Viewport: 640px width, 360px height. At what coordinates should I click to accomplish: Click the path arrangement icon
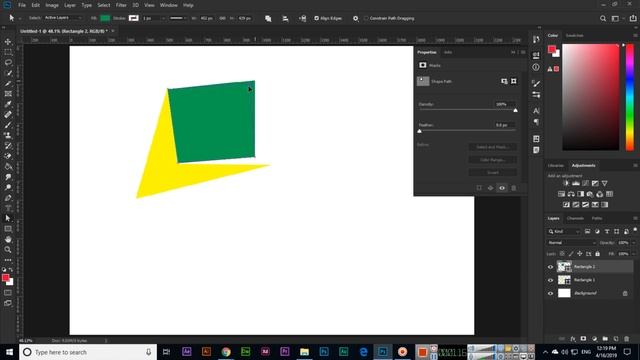302,18
